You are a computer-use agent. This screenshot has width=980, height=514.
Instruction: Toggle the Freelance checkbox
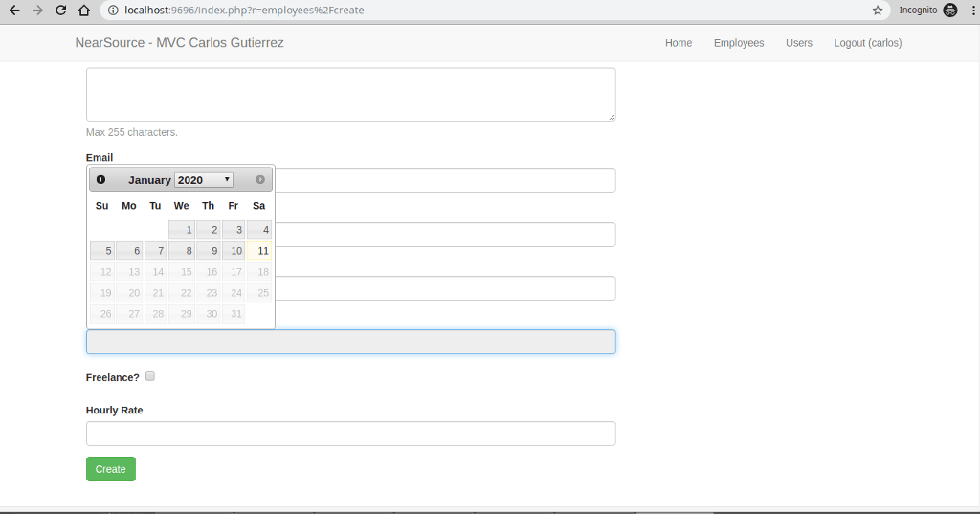(x=150, y=376)
